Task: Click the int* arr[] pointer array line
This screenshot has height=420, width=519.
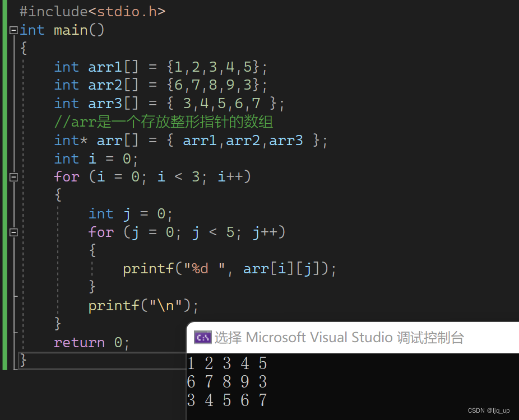Action: click(x=191, y=141)
